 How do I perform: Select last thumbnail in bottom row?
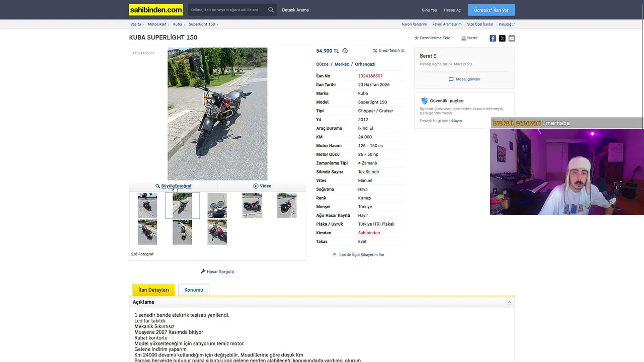coord(217,232)
